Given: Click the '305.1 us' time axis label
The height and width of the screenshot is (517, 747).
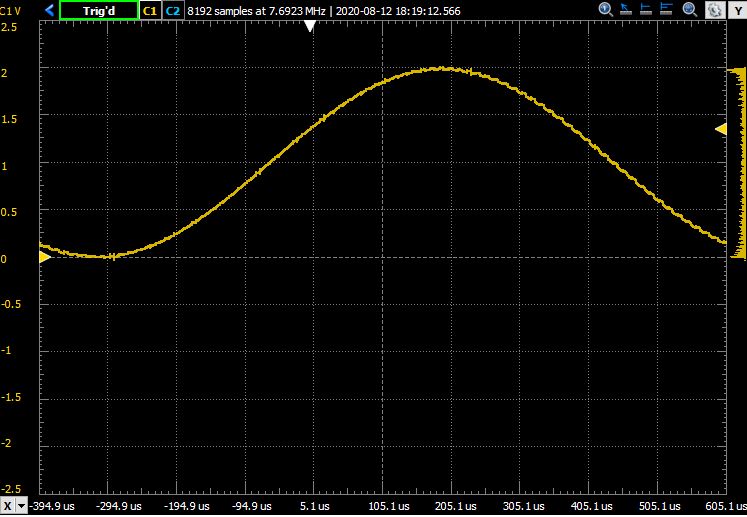Looking at the screenshot, I should (x=524, y=506).
